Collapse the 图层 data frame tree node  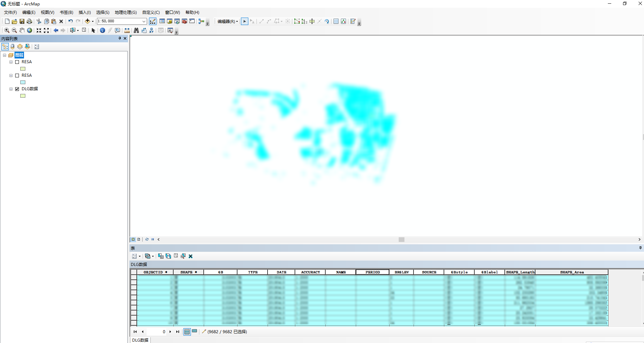point(4,55)
